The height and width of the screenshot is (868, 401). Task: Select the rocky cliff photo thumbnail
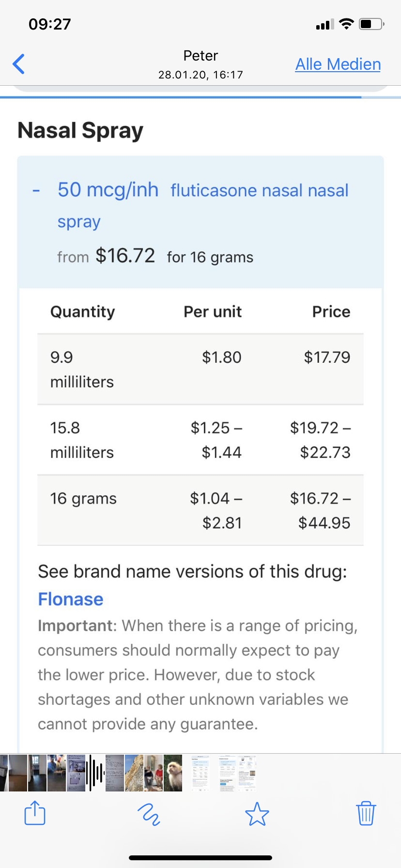point(134,773)
